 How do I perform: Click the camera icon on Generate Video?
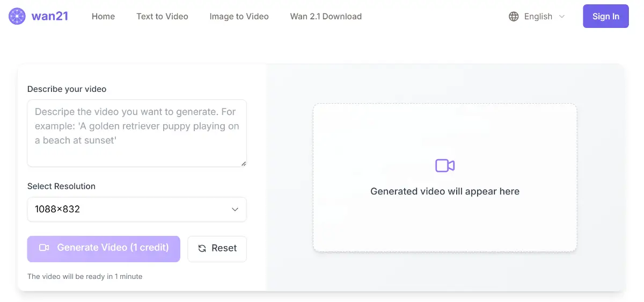point(44,248)
